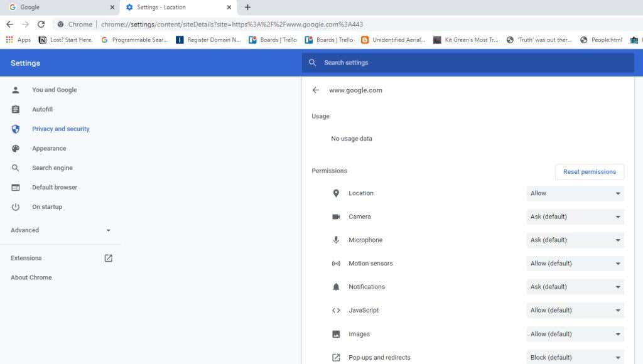Open the Motion sensors permission dropdown
Image resolution: width=643 pixels, height=364 pixels.
[x=575, y=264]
